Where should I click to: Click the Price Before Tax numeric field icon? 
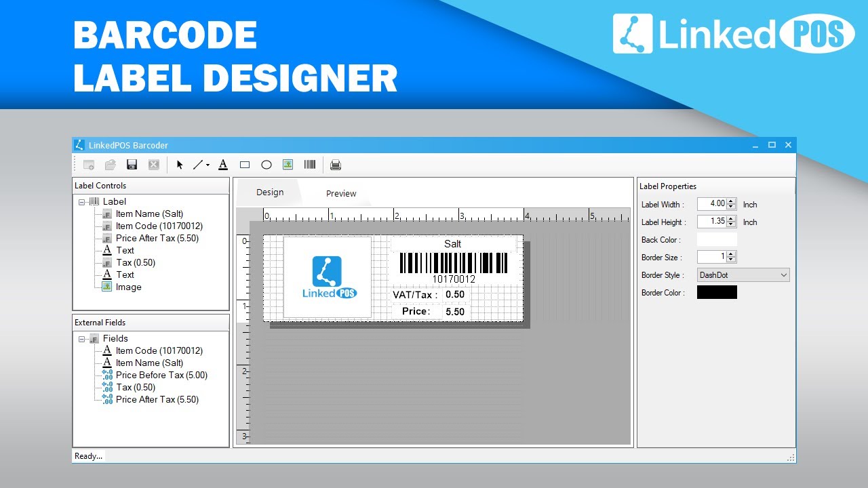106,375
